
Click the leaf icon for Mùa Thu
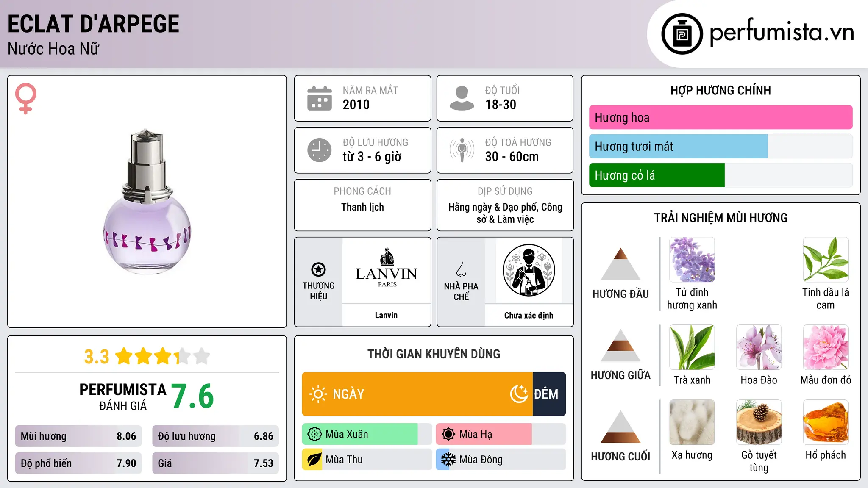[314, 460]
